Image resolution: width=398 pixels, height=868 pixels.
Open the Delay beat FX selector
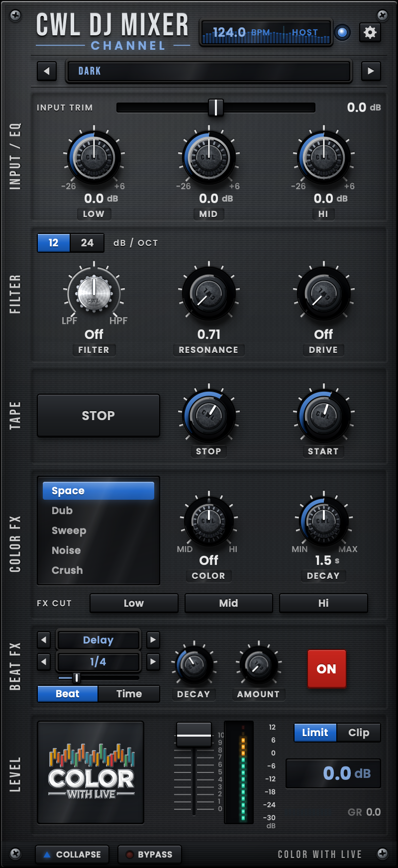(99, 640)
